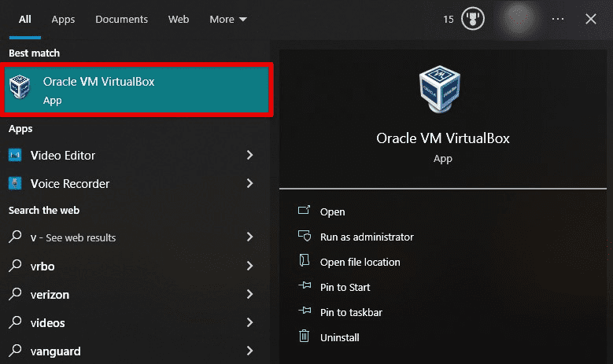Click magnifier icon next to vanguard
This screenshot has height=364, width=613.
pos(15,351)
